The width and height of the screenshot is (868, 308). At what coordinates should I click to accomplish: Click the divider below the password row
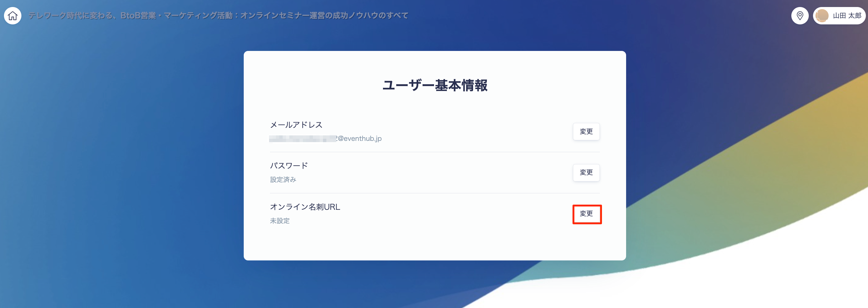[x=435, y=193]
